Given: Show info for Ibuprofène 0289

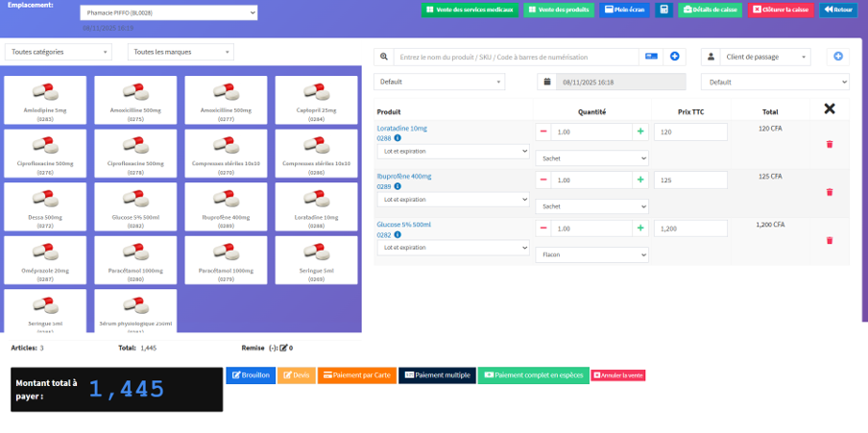Looking at the screenshot, I should point(398,186).
